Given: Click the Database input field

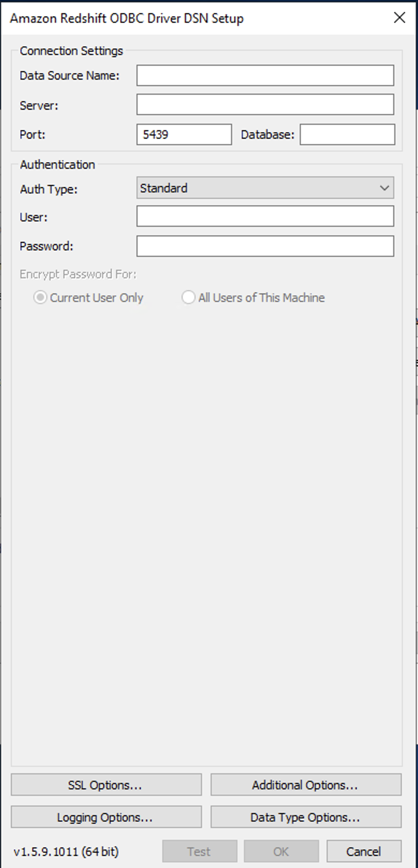Looking at the screenshot, I should point(347,134).
